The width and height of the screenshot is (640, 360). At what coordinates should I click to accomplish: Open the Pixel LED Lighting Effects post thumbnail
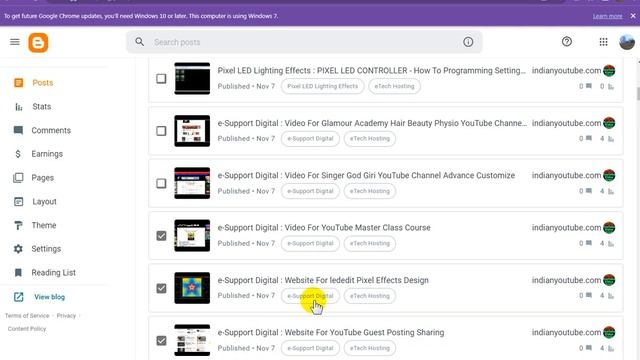tap(192, 78)
